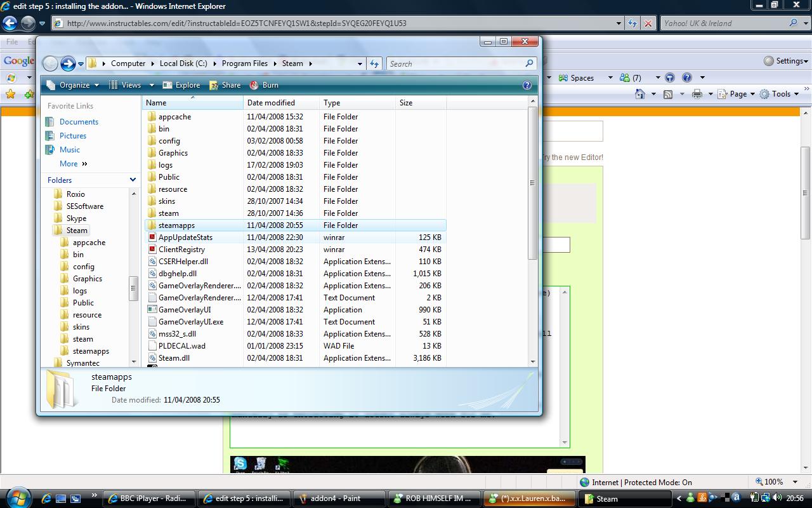
Task: Click Yahoo UK & Ireland search box
Action: pyautogui.click(x=723, y=23)
